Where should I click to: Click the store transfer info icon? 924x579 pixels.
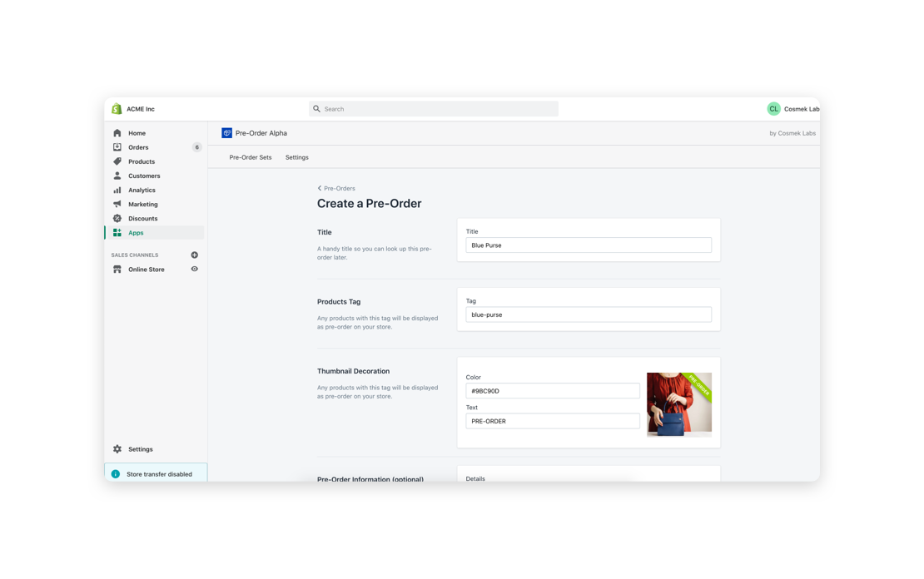pyautogui.click(x=116, y=474)
